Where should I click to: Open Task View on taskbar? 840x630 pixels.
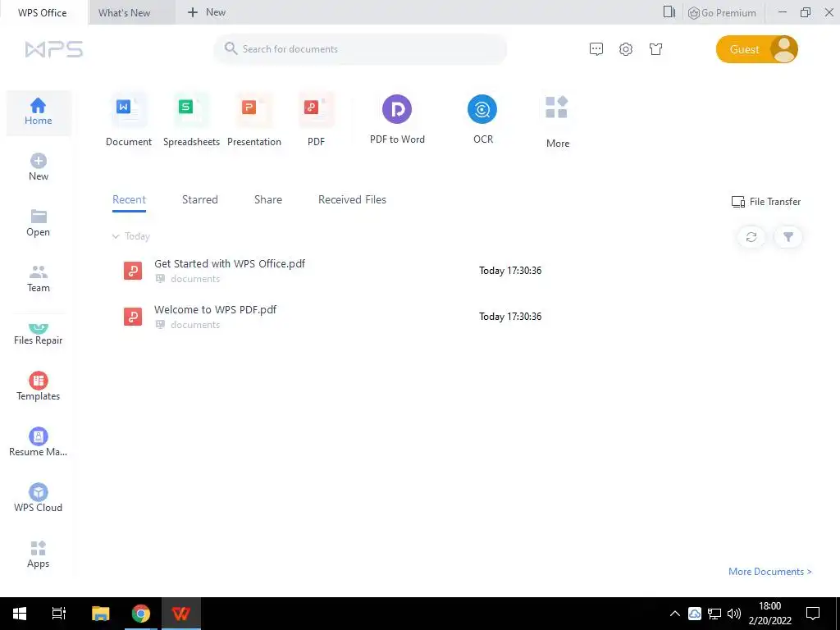[59, 614]
